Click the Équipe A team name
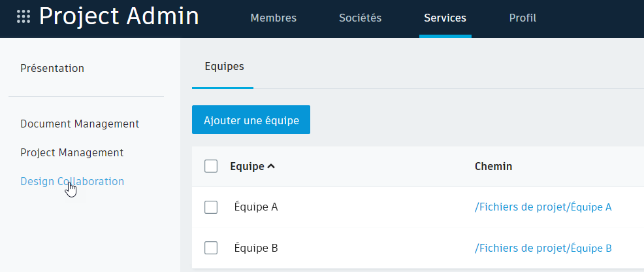The image size is (644, 272). click(x=256, y=207)
